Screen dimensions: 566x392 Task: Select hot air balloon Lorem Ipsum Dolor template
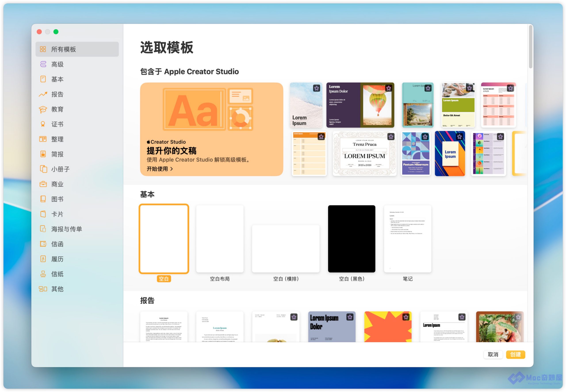[360, 105]
